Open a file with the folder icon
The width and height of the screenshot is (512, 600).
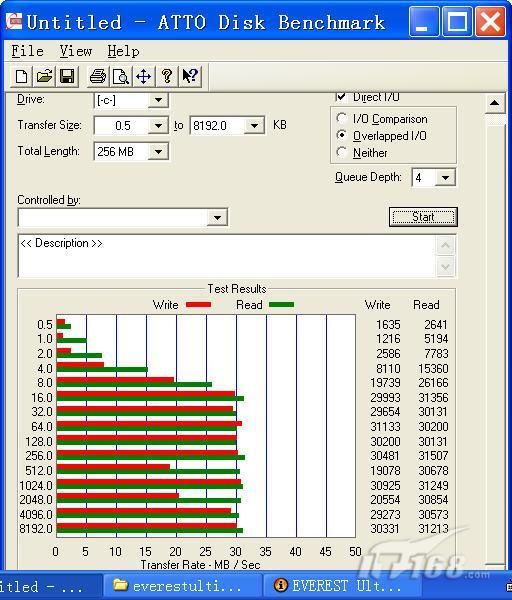pos(44,76)
